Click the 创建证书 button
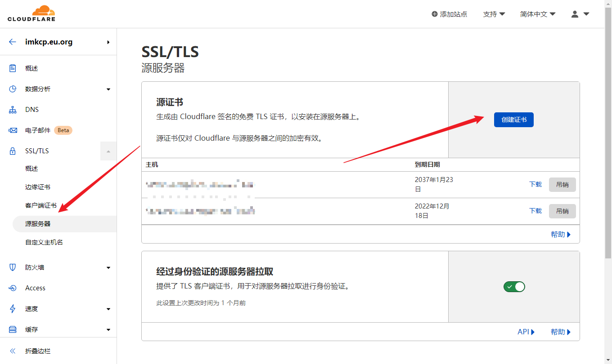This screenshot has width=612, height=364. [514, 120]
